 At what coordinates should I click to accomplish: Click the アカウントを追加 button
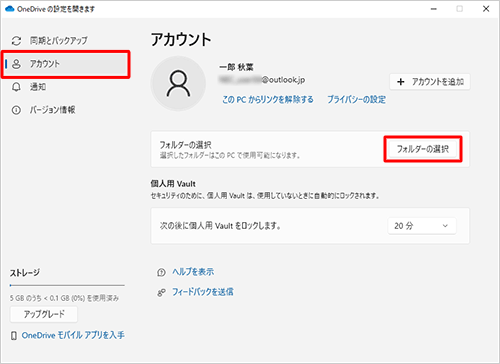(430, 82)
